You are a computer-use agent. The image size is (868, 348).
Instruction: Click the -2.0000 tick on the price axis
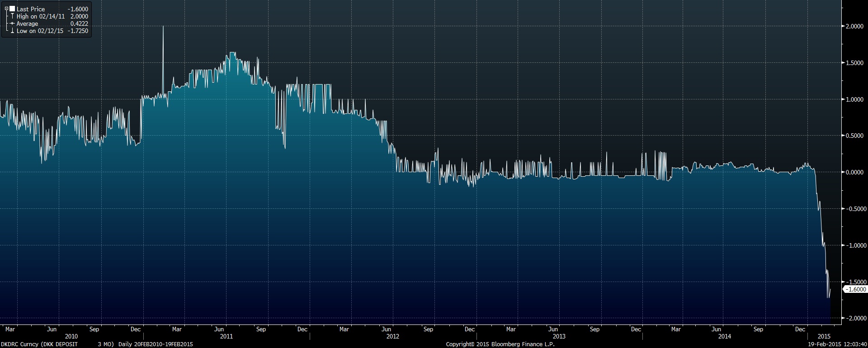854,318
